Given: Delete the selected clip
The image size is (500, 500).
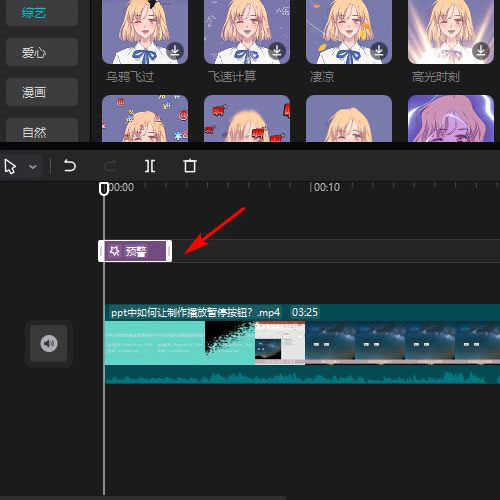Looking at the screenshot, I should click(190, 166).
